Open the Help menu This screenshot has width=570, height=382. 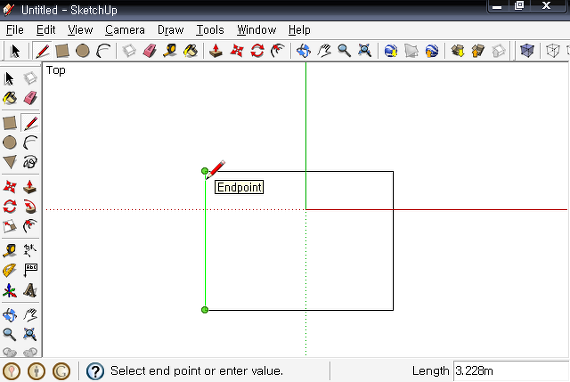299,30
